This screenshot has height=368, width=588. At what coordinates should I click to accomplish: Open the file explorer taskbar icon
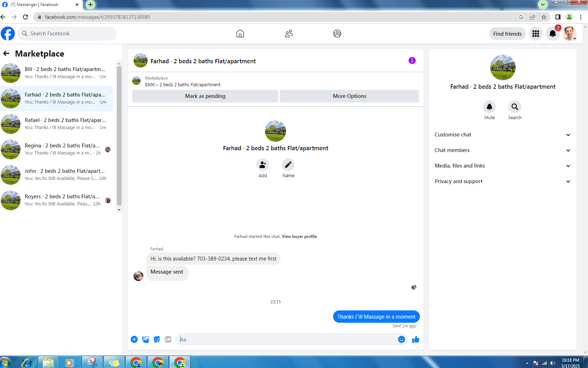[48, 362]
